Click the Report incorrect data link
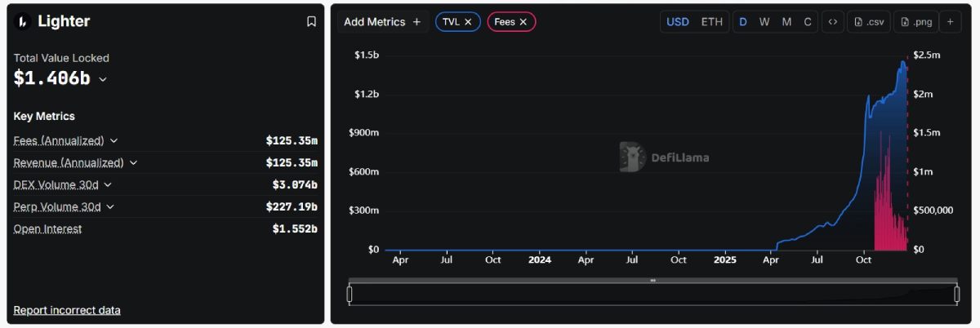This screenshot has width=980, height=328. pyautogui.click(x=67, y=310)
